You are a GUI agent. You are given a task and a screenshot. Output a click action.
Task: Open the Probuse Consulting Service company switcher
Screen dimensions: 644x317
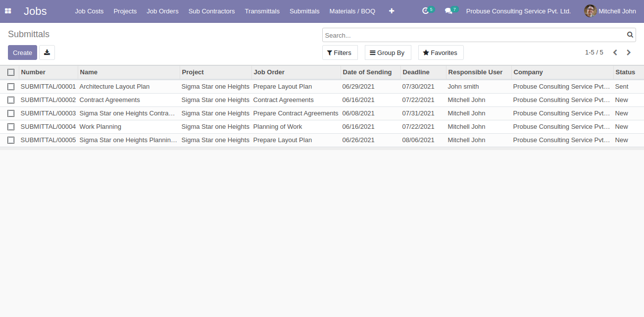[x=518, y=11]
